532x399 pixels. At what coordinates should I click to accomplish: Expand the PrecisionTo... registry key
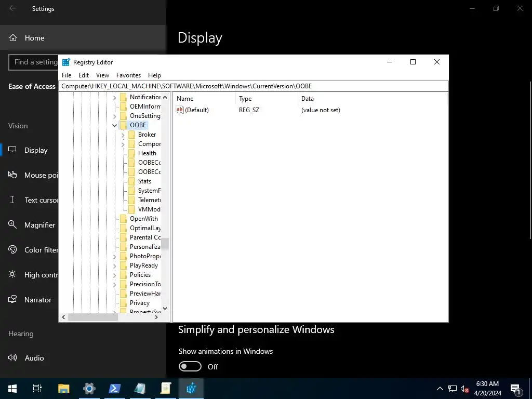(115, 284)
